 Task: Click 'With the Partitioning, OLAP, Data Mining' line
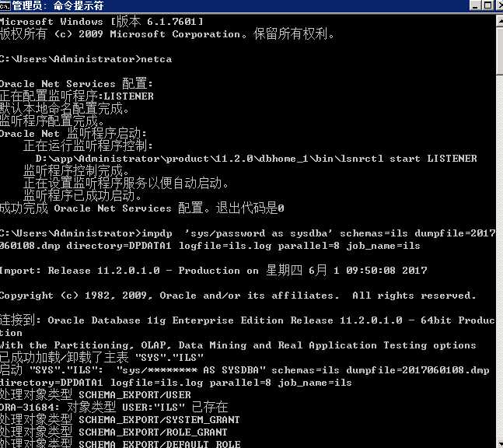[238, 345]
